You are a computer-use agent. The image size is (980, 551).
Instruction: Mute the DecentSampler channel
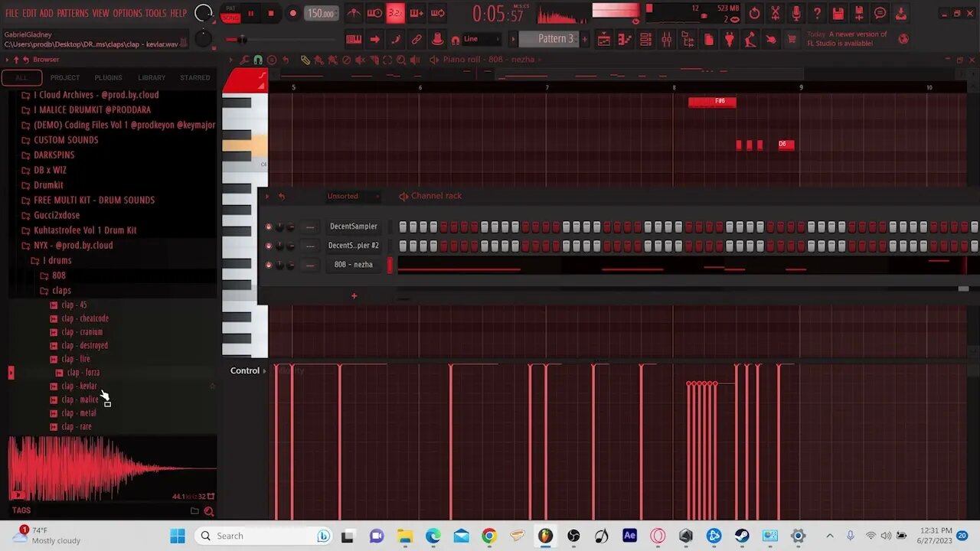(x=268, y=227)
